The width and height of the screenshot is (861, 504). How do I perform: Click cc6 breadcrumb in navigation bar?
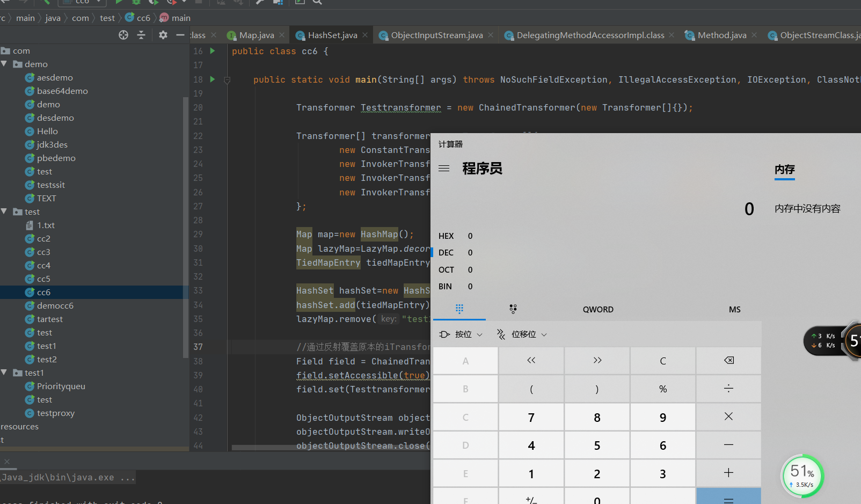(x=137, y=18)
